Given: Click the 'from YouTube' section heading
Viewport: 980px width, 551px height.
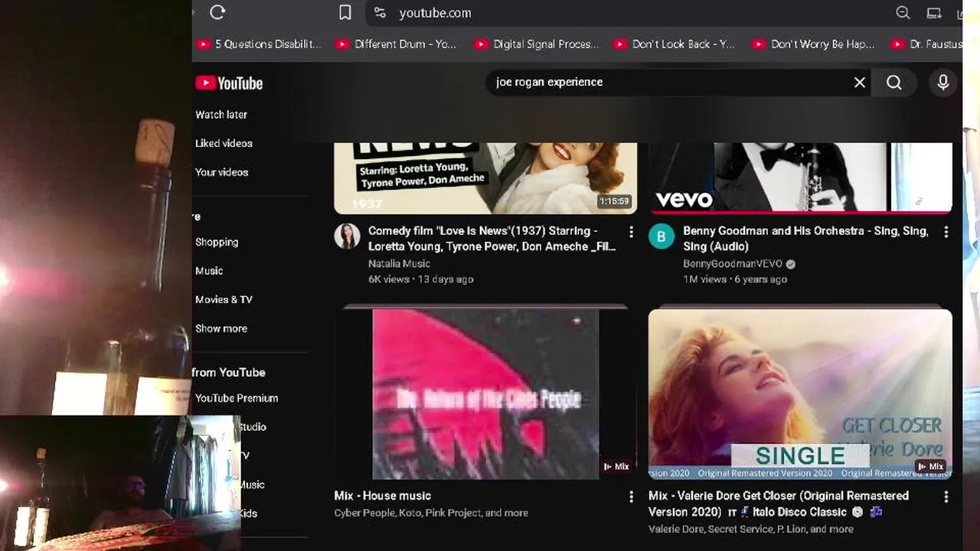Looking at the screenshot, I should click(x=228, y=373).
